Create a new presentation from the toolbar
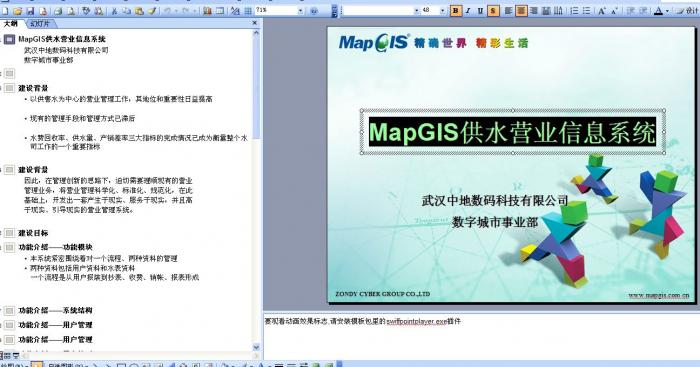Image resolution: width=700 pixels, height=367 pixels. [x=5, y=11]
